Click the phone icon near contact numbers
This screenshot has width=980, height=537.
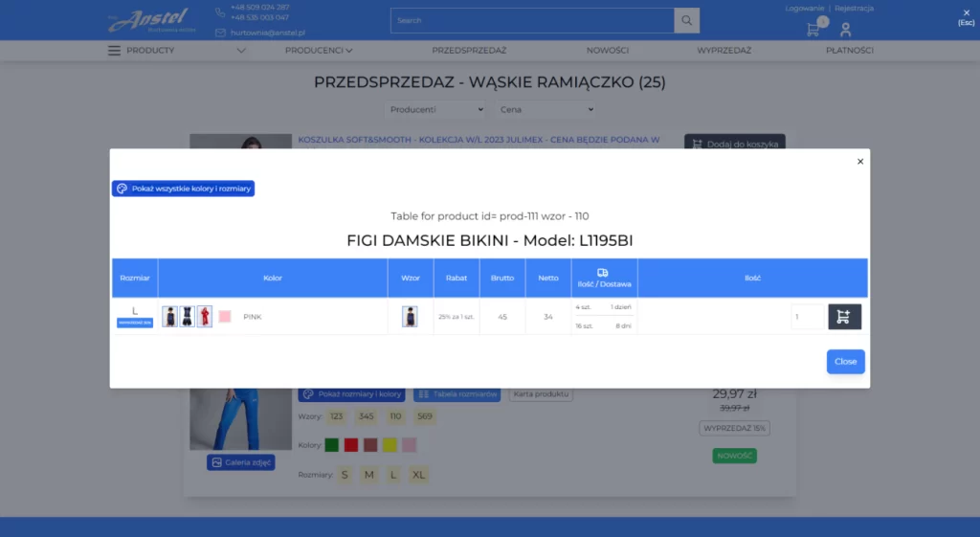click(220, 11)
